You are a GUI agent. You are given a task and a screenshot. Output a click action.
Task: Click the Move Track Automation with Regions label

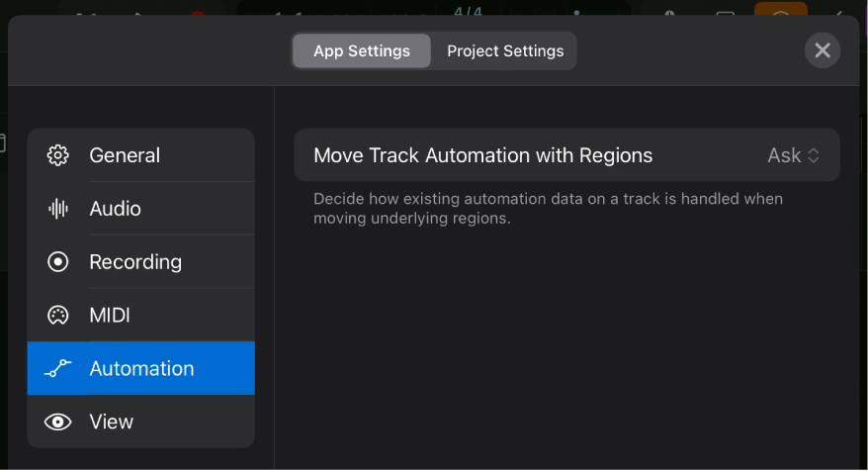pos(482,155)
